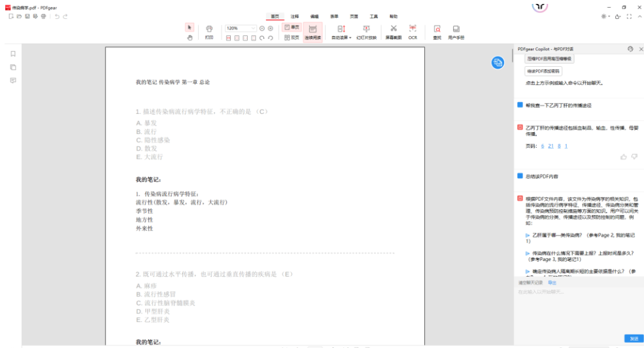The width and height of the screenshot is (644, 348).
Task: Switch to the 页面 tab
Action: [354, 16]
